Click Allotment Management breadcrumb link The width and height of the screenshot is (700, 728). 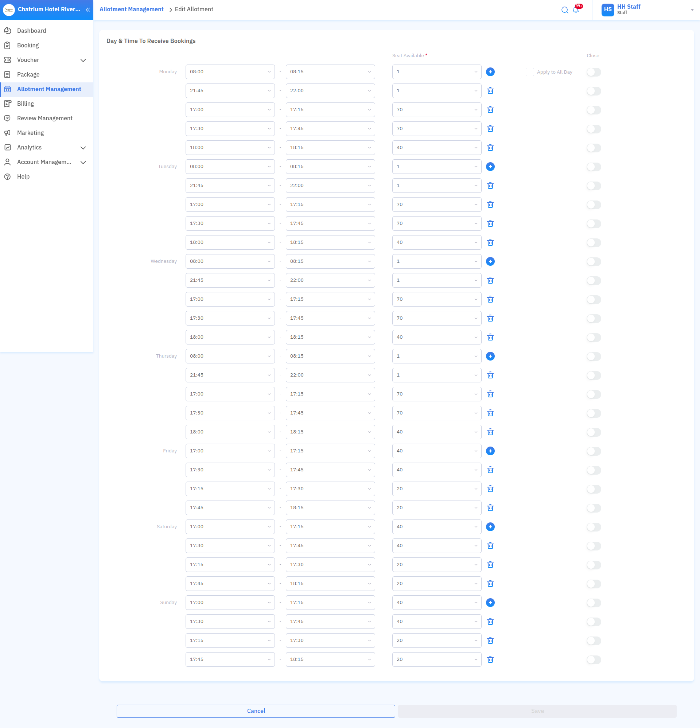pyautogui.click(x=131, y=9)
